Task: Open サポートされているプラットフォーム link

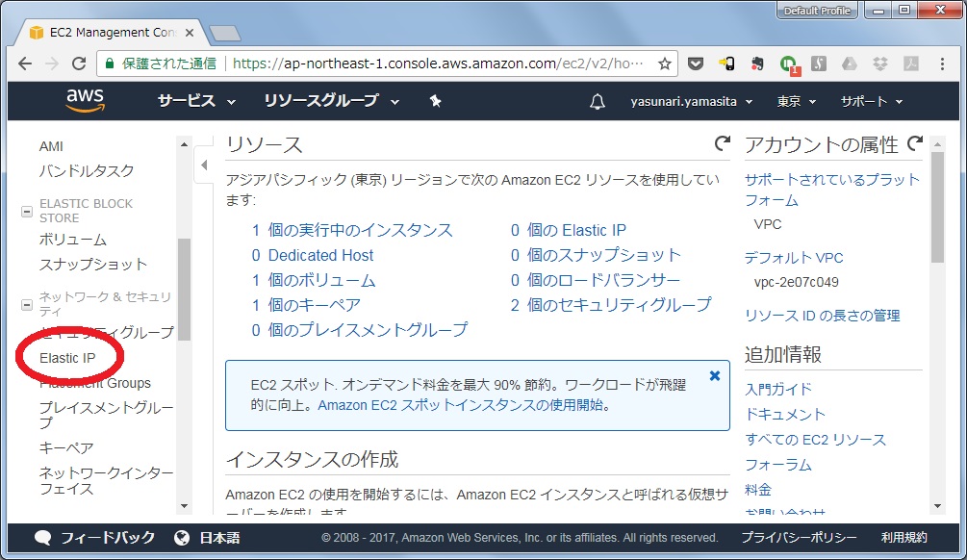Action: point(832,190)
